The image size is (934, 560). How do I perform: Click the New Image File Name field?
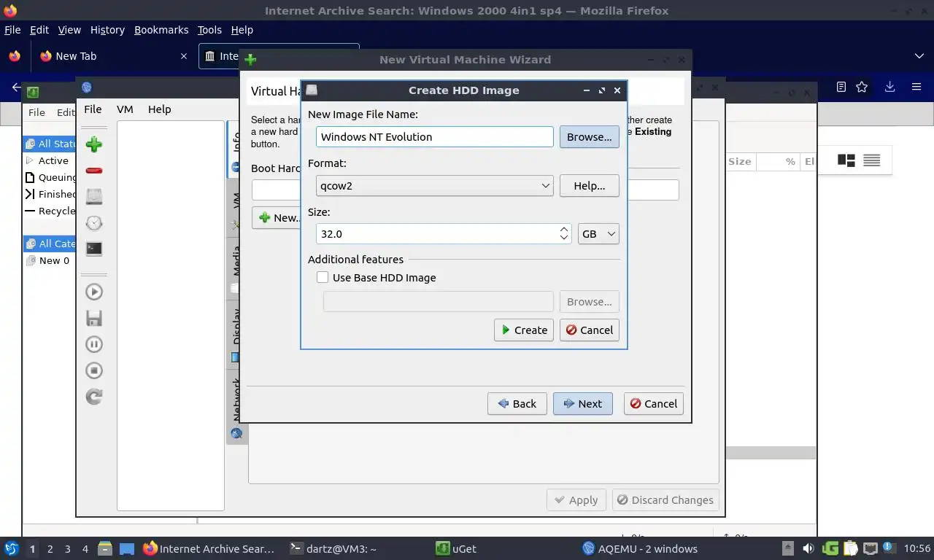(435, 136)
